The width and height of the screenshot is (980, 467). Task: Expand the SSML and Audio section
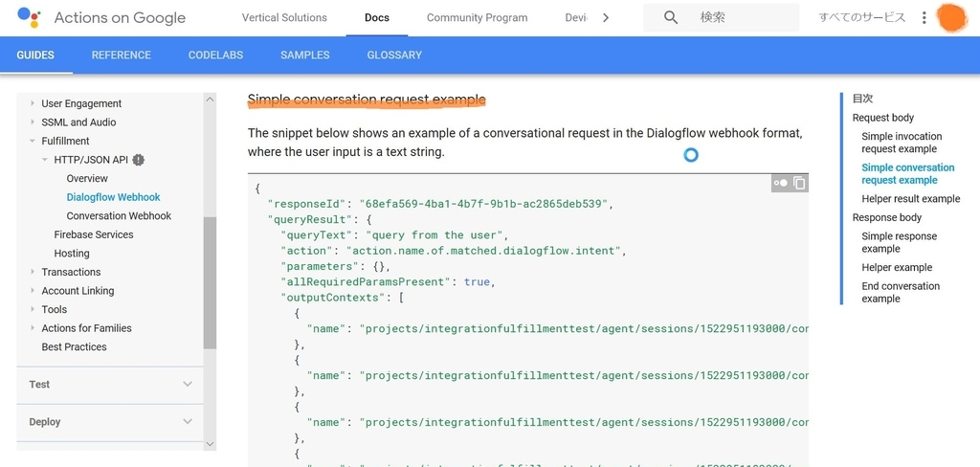(33, 122)
